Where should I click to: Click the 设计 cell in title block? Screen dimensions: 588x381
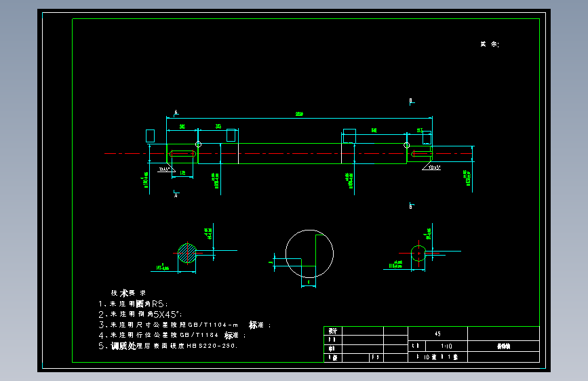333,331
